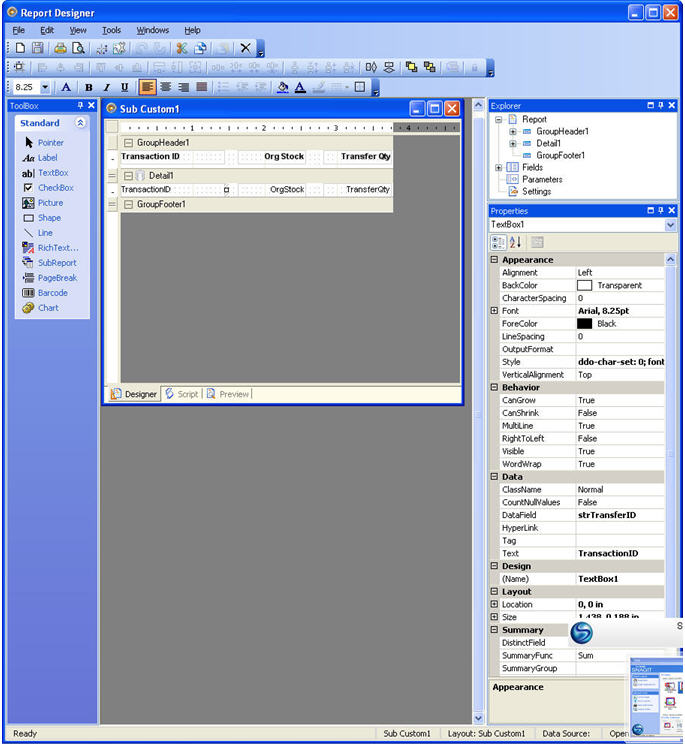
Task: Expand the Fields node in Explorer
Action: point(497,167)
